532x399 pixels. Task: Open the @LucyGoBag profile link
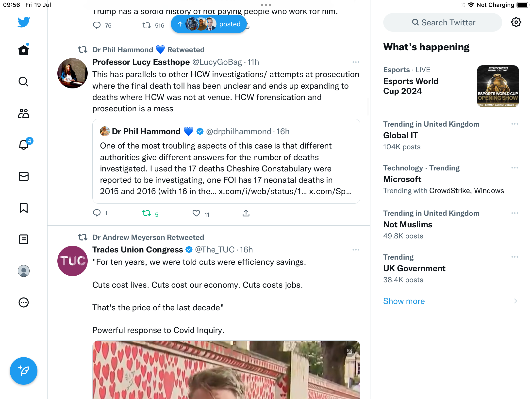[x=217, y=62]
